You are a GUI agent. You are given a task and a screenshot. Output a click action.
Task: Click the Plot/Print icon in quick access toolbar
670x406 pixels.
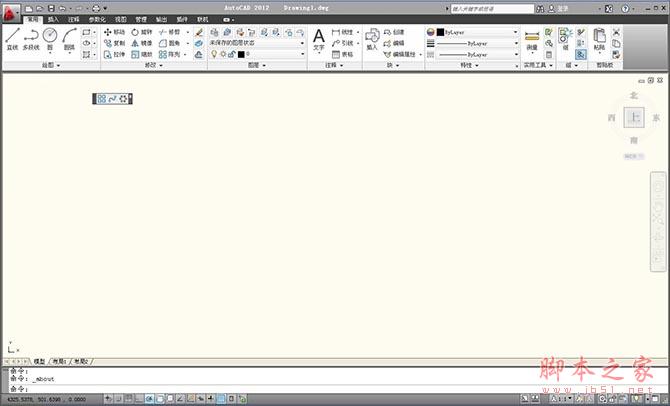96,8
